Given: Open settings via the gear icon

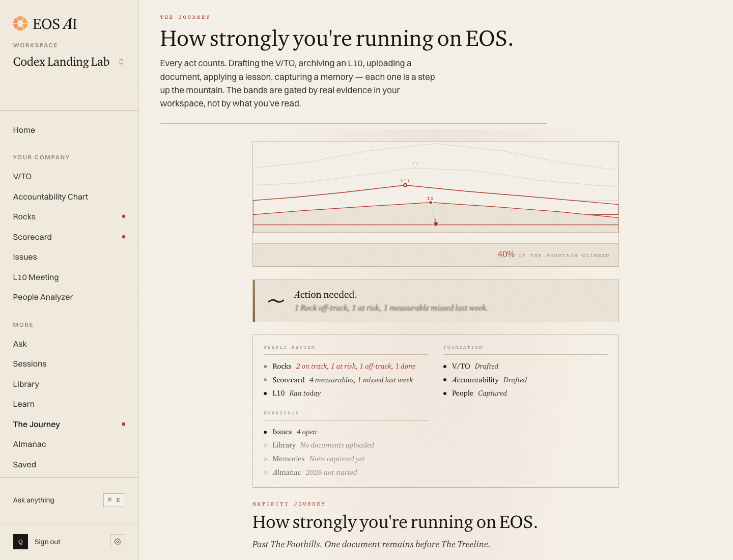Looking at the screenshot, I should (x=118, y=542).
